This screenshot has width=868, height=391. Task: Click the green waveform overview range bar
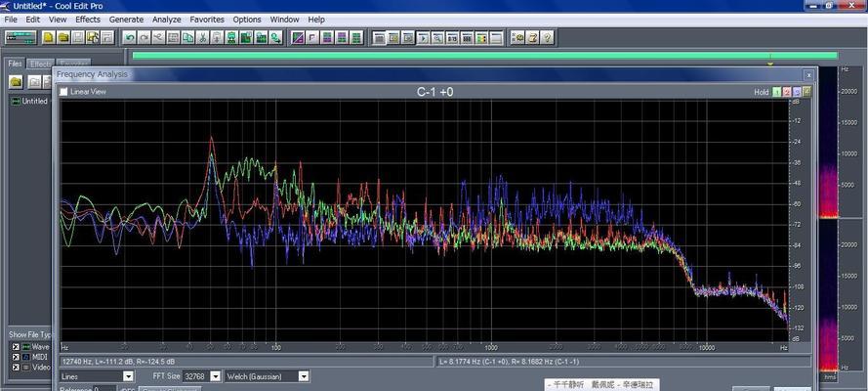coord(484,56)
